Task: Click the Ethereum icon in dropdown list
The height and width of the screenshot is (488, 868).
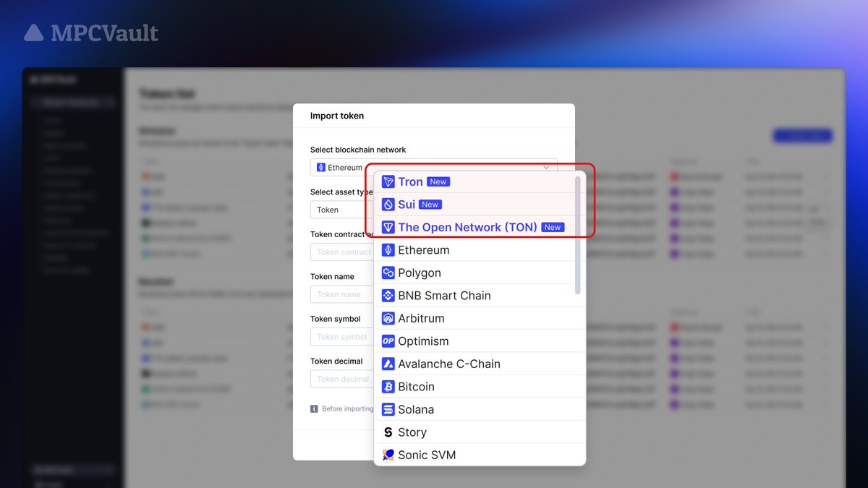Action: (388, 250)
